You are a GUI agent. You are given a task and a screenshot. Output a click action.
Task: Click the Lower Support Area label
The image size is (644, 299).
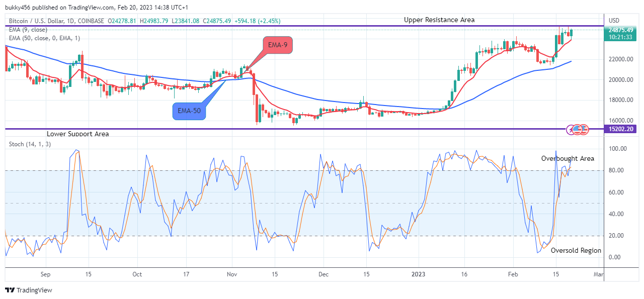(77, 134)
